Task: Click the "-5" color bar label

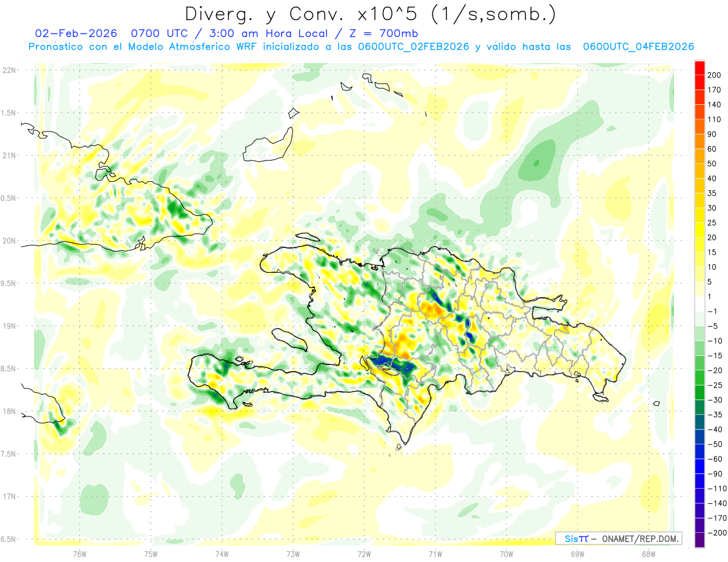Action: click(x=713, y=326)
